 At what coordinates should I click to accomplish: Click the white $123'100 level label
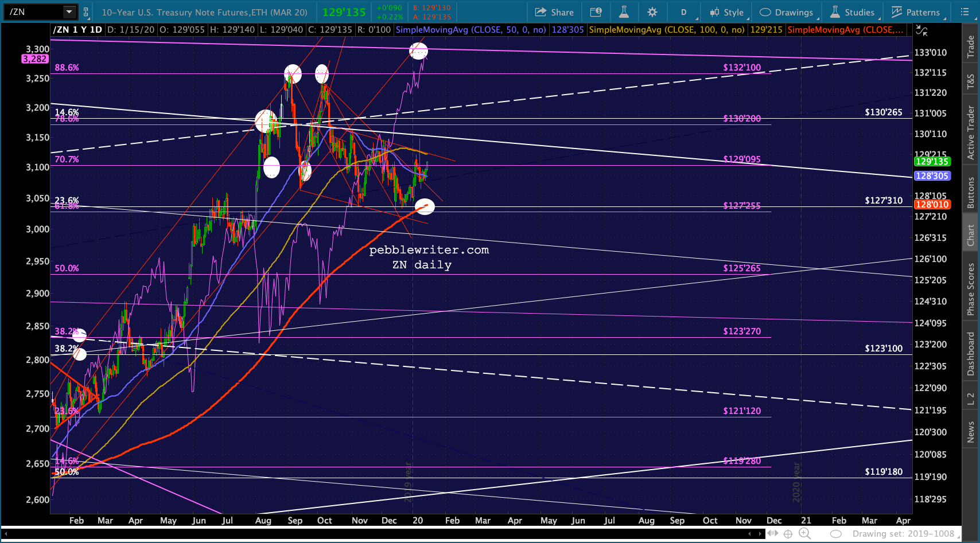click(x=884, y=349)
